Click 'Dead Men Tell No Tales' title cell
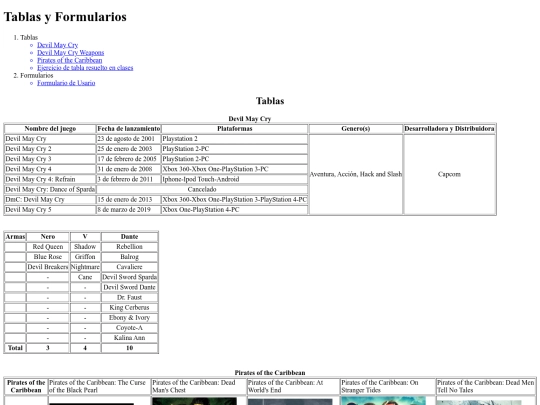The width and height of the screenshot is (540, 405). click(x=486, y=386)
